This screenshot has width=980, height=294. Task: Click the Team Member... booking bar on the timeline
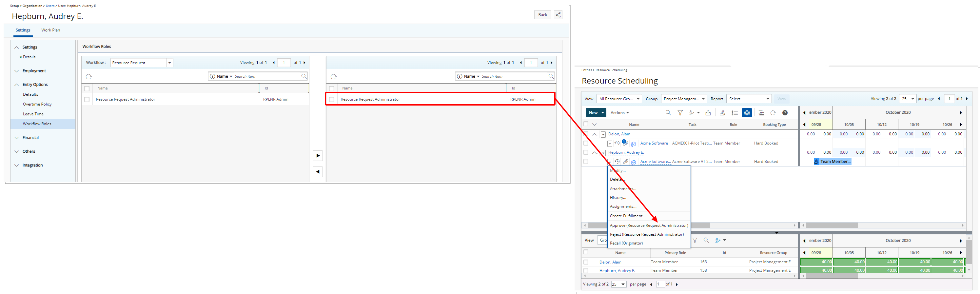coord(833,162)
